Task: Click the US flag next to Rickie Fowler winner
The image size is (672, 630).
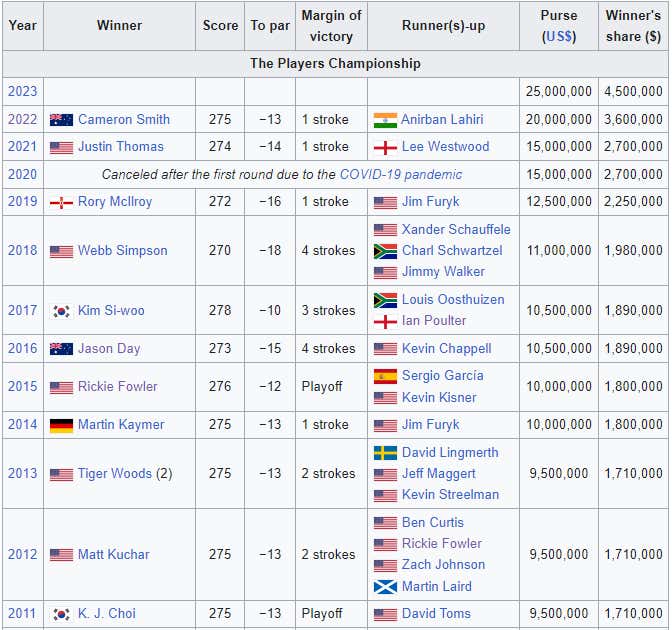Action: tap(61, 387)
